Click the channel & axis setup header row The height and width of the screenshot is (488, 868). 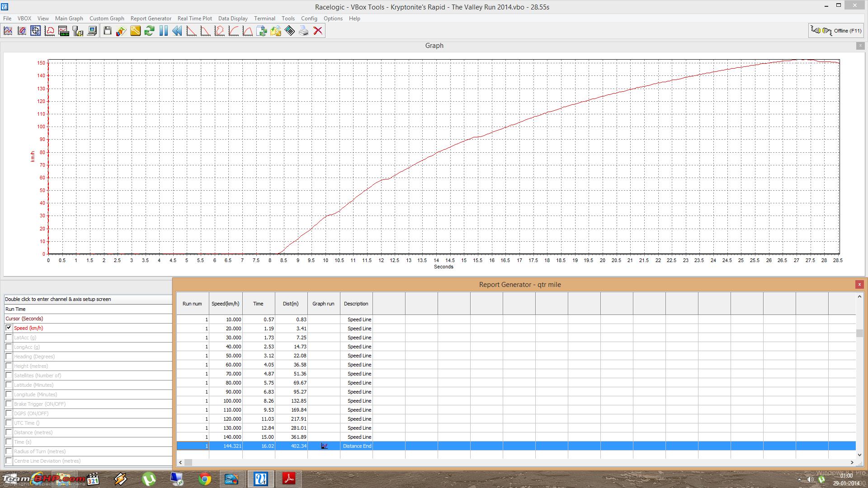88,299
